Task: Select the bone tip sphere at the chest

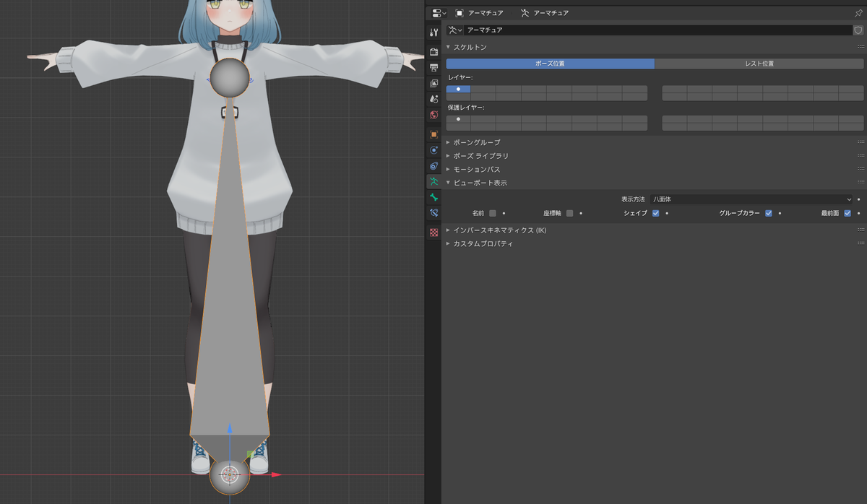Action: pyautogui.click(x=230, y=77)
